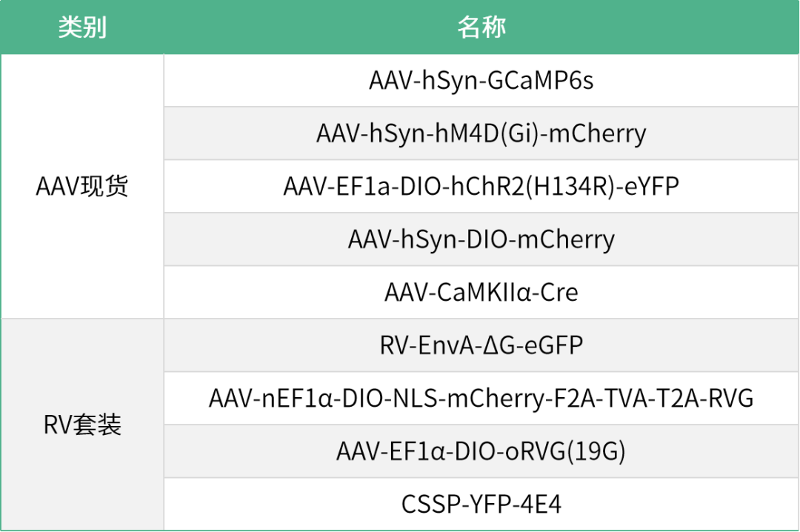Choose the GCaMP6s calcium indicator virus name
Screen dimensions: 800x532
[x=481, y=81]
